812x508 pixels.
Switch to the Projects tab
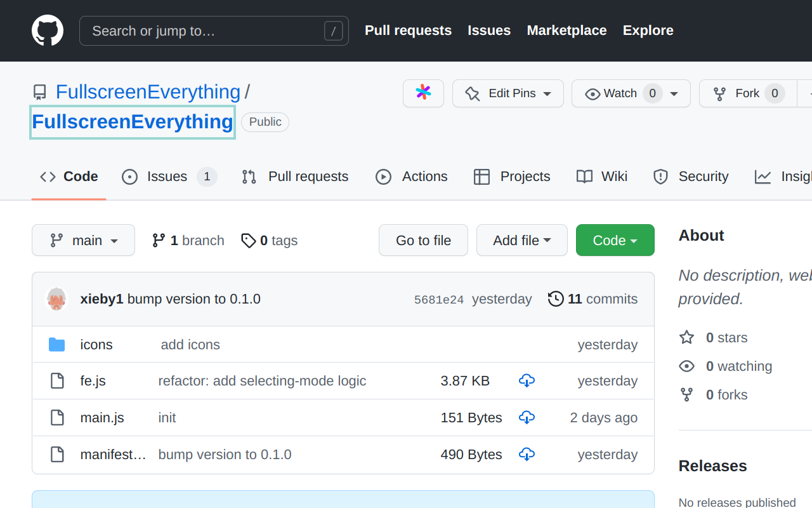coord(512,177)
